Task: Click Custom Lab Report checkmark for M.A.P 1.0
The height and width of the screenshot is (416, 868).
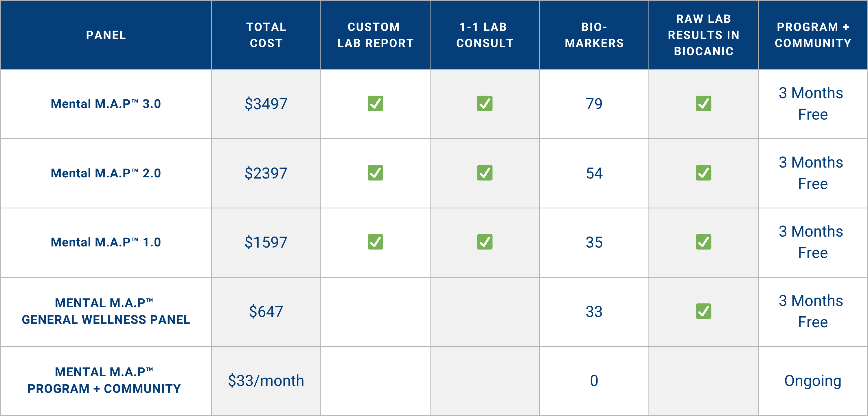Action: [x=375, y=242]
